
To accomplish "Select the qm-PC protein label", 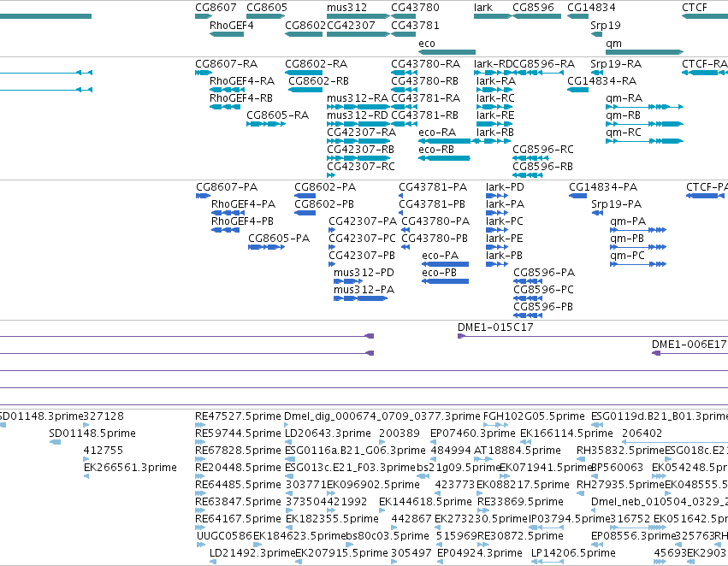I will click(x=627, y=255).
